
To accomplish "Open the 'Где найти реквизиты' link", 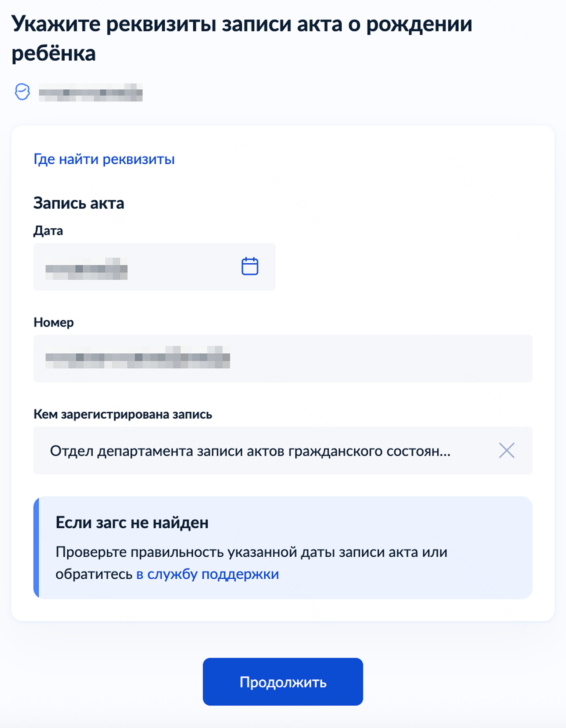I will pos(104,159).
